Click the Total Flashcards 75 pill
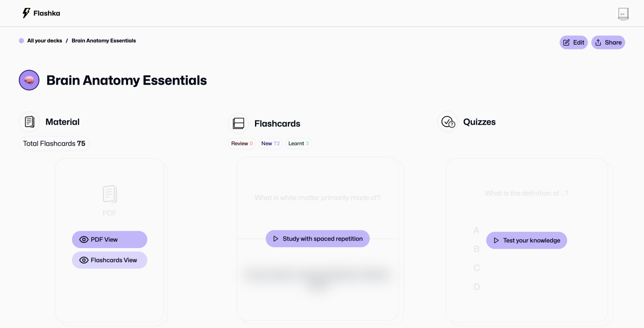 tap(54, 143)
